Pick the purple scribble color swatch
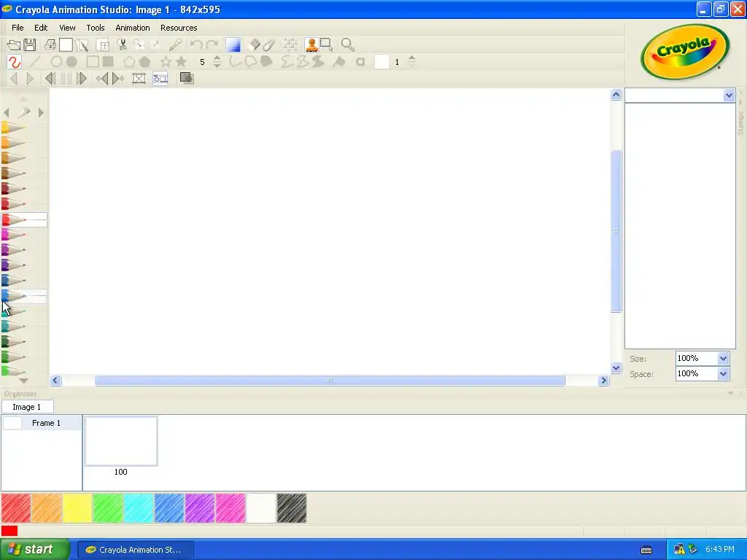The image size is (747, 560). click(200, 508)
